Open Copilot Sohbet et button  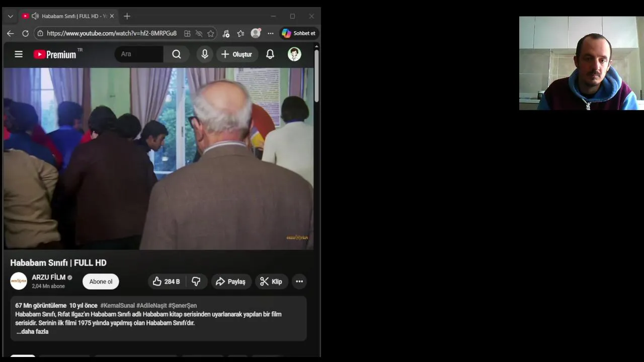pyautogui.click(x=299, y=33)
